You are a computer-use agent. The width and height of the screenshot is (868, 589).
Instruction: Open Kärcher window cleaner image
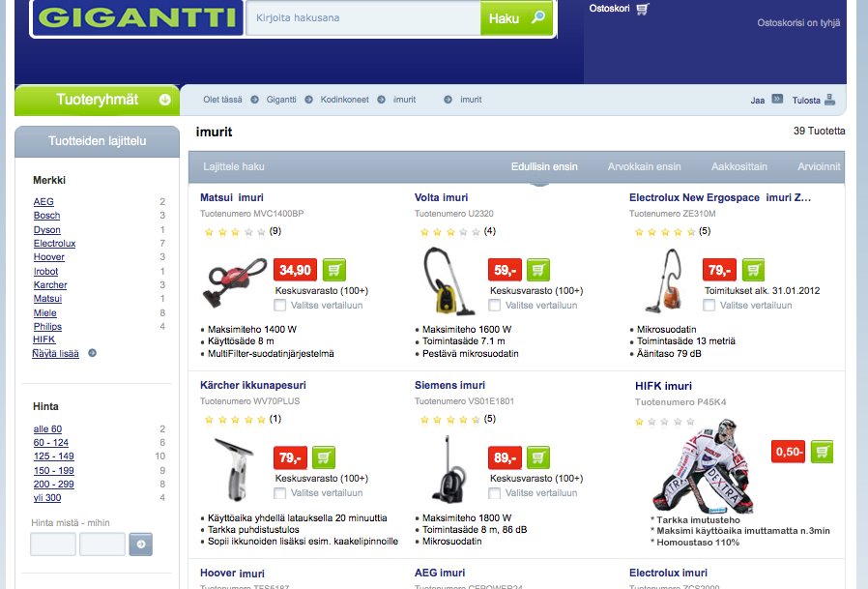[235, 469]
